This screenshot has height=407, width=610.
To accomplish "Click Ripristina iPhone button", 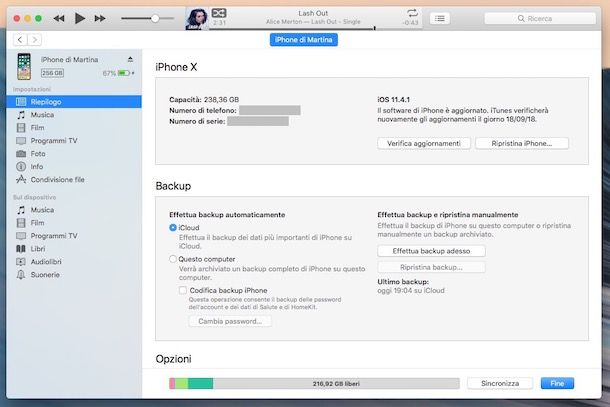I will (x=522, y=143).
